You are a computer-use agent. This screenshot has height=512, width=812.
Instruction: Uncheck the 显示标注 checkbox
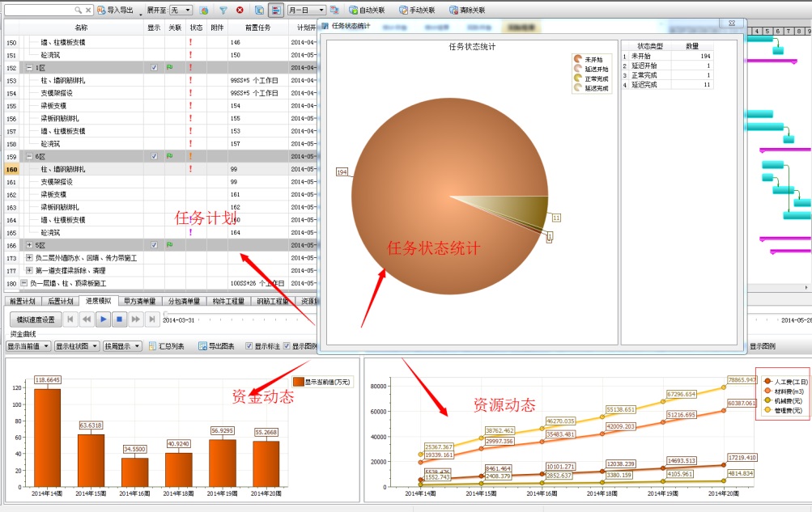(249, 346)
